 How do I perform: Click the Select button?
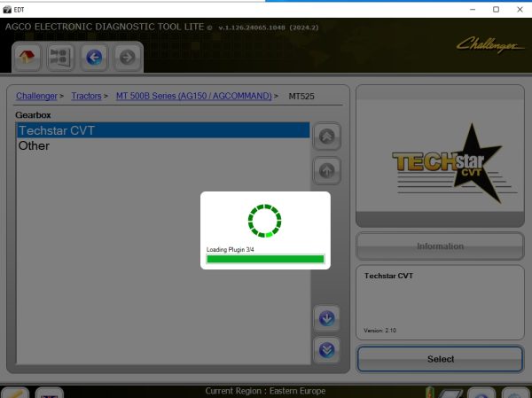[x=440, y=359]
